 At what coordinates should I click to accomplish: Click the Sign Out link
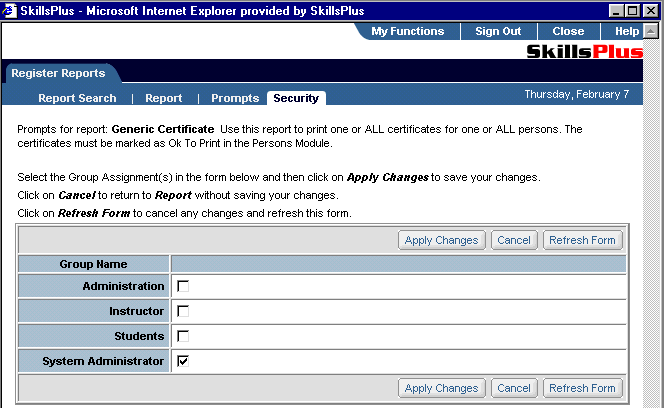(x=498, y=31)
